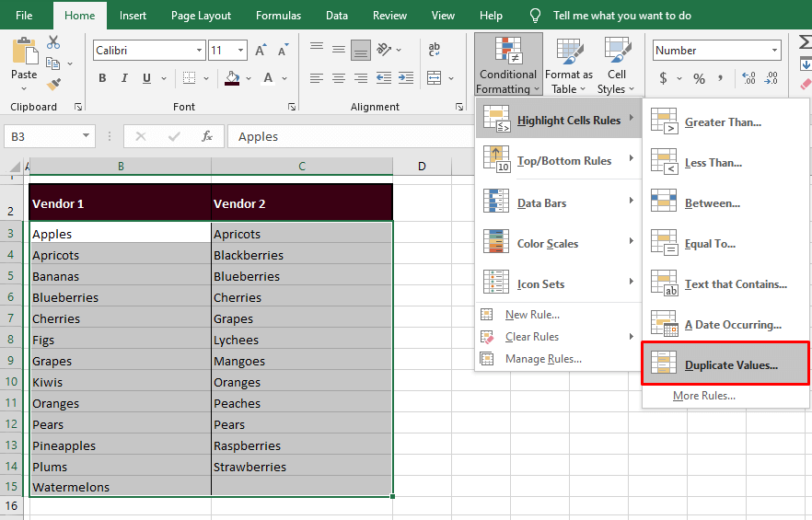Apply Accounting dollar format
The height and width of the screenshot is (520, 812).
tap(664, 78)
